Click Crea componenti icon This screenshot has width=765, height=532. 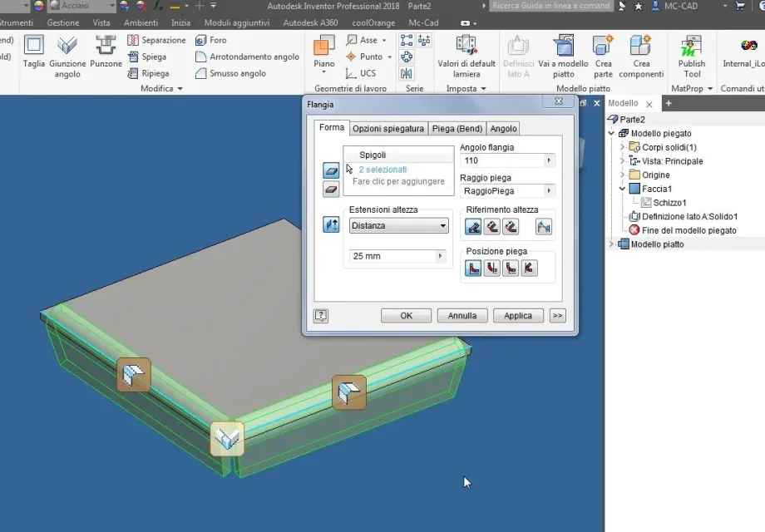pyautogui.click(x=640, y=46)
